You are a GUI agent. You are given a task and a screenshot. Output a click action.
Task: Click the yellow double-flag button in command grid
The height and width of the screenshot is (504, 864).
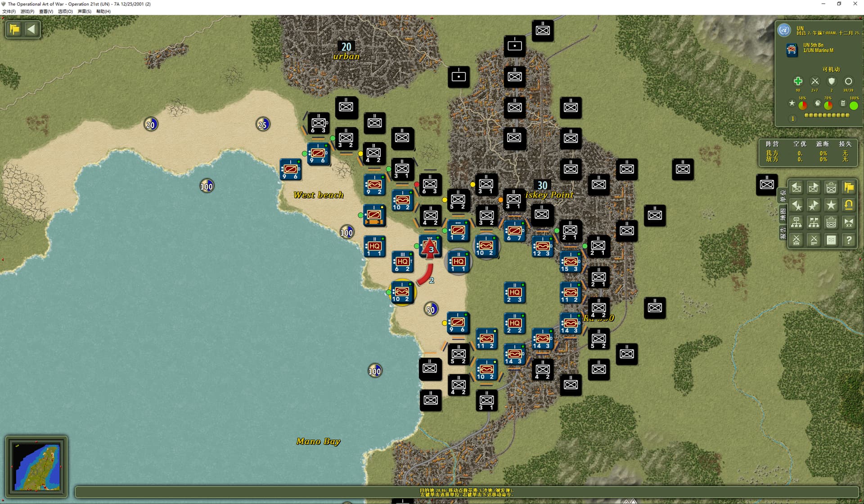tap(849, 187)
